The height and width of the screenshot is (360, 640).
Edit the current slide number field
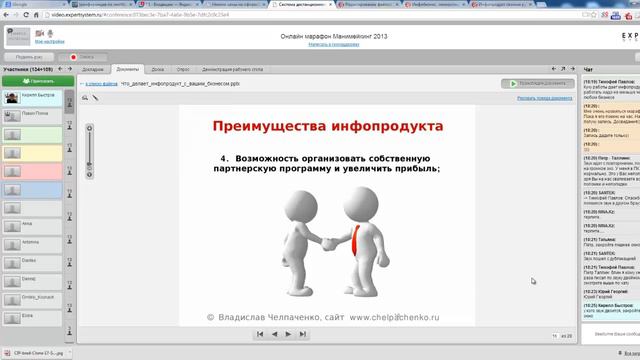555,336
